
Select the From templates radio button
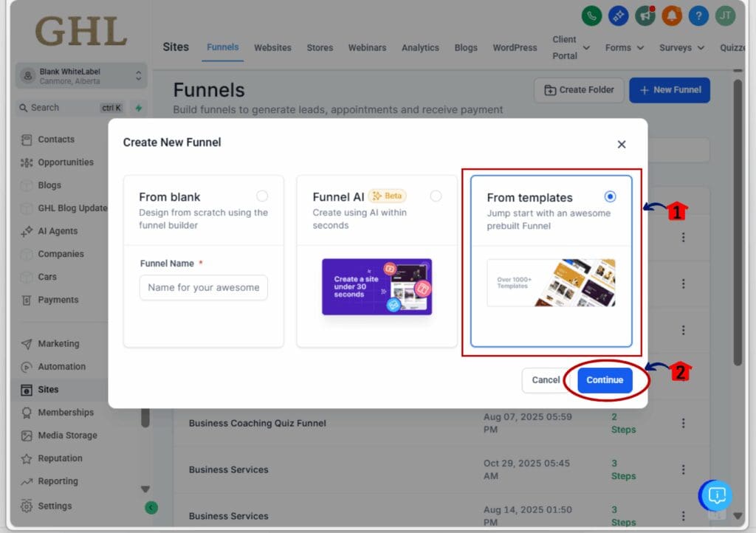[610, 196]
